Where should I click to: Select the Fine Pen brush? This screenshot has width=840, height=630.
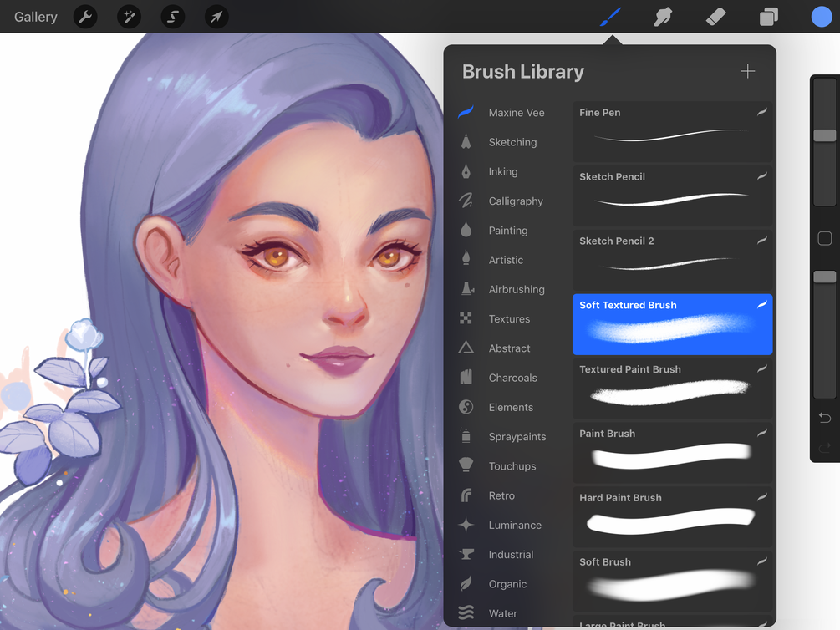click(672, 132)
